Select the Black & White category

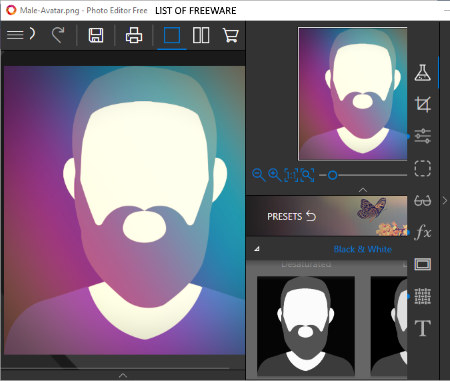point(363,249)
